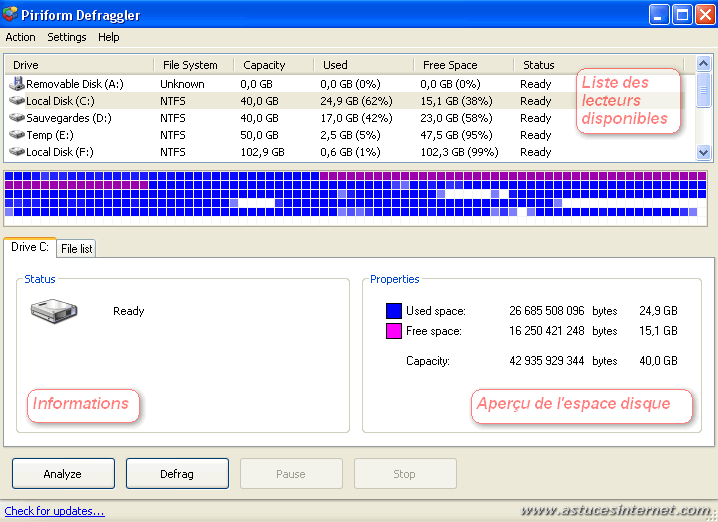Click the 15,1 GB (38%) free space cell

(x=457, y=101)
